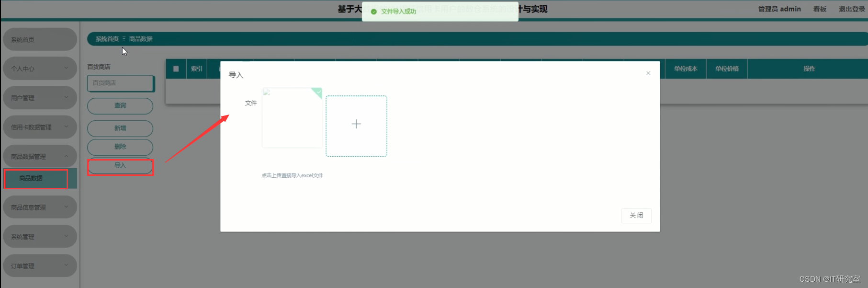
Task: Click the 单位价格 column header
Action: [727, 69]
